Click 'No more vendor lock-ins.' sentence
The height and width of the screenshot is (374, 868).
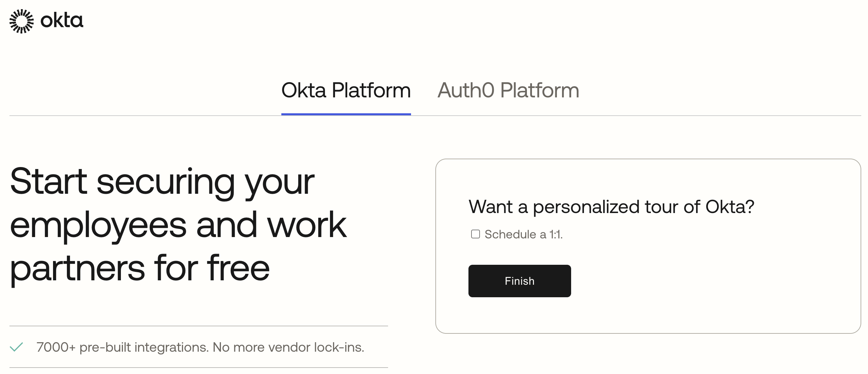(x=288, y=347)
